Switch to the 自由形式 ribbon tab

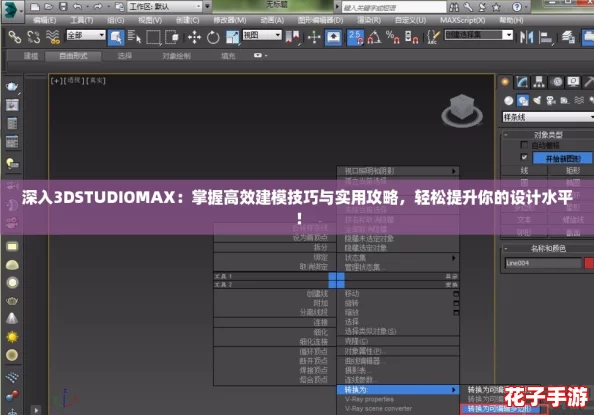pyautogui.click(x=73, y=56)
